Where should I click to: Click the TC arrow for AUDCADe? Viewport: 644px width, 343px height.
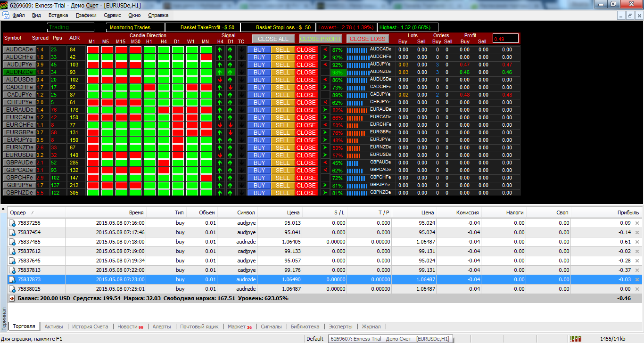(x=241, y=49)
